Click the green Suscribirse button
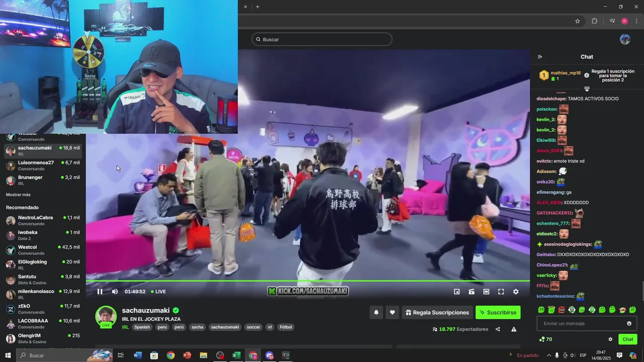Image resolution: width=644 pixels, height=362 pixels. [x=498, y=312]
